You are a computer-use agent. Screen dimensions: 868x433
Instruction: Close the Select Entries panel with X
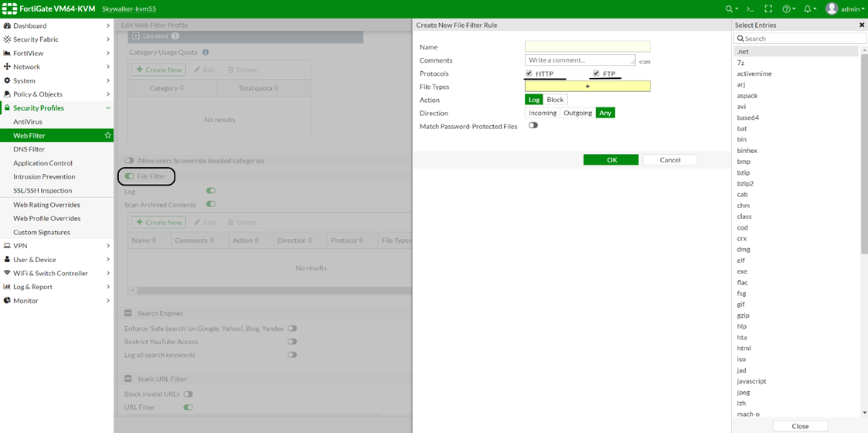(x=862, y=25)
